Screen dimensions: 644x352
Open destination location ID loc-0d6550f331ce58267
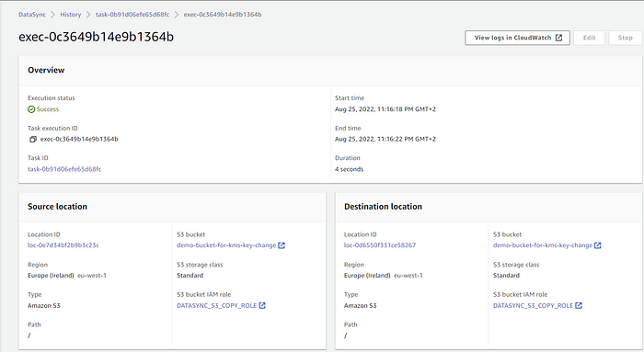click(x=380, y=245)
